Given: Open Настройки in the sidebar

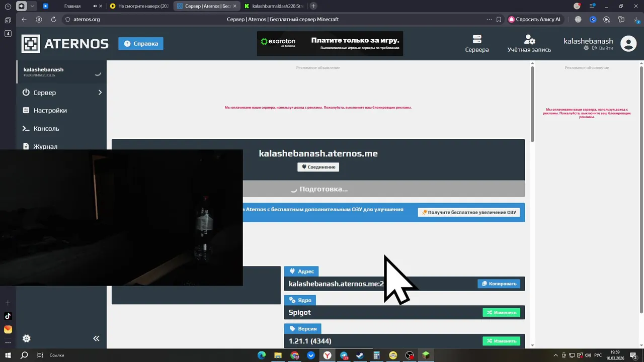Looking at the screenshot, I should [61, 111].
